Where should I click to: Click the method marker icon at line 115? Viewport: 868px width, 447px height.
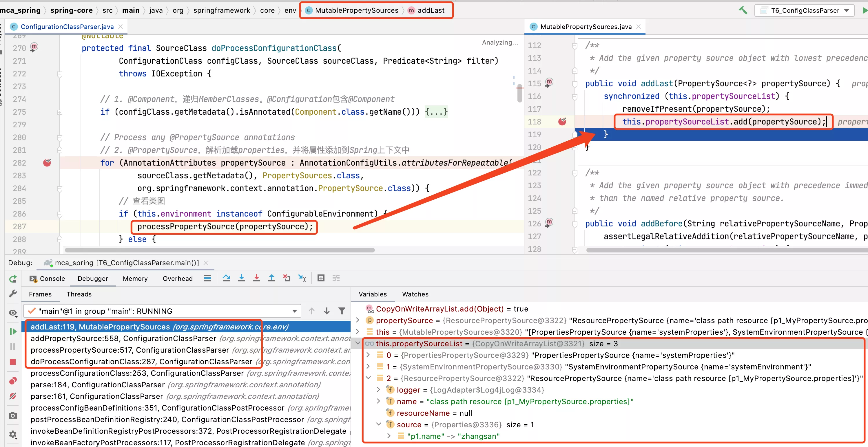click(x=549, y=83)
